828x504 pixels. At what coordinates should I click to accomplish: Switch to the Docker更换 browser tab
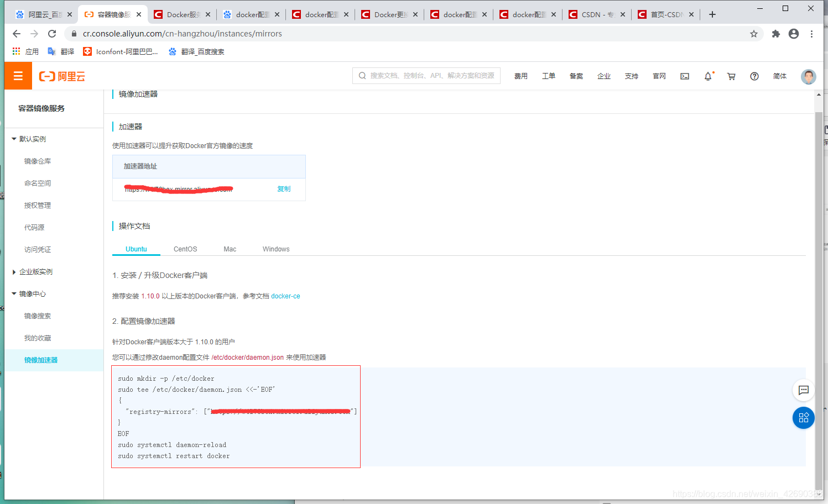point(390,14)
